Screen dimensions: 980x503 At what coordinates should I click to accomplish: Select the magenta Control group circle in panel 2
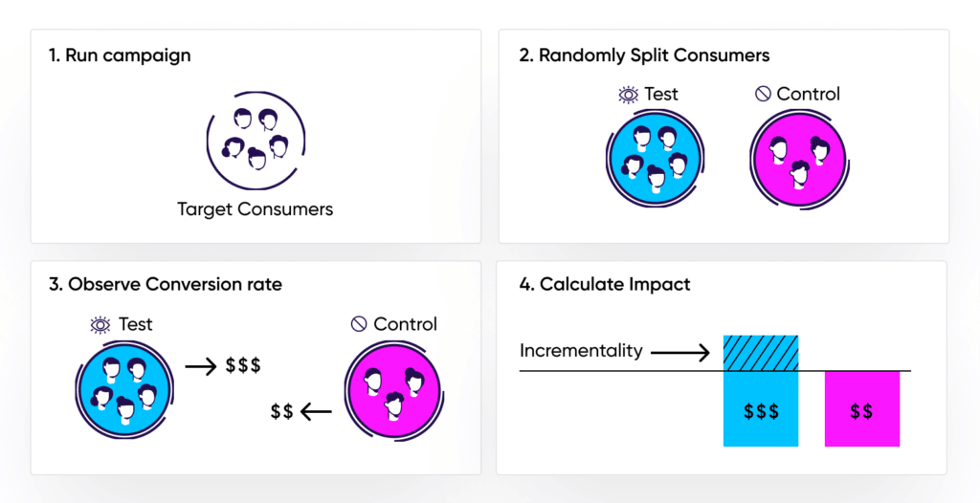tap(798, 159)
